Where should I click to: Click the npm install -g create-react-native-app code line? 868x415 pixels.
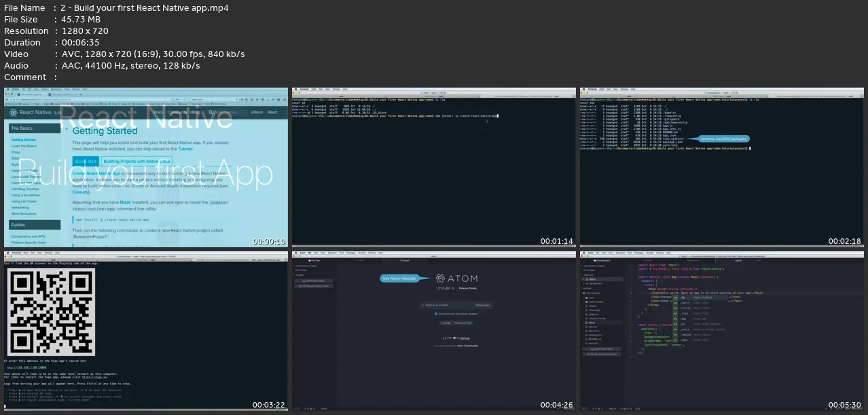coord(112,219)
